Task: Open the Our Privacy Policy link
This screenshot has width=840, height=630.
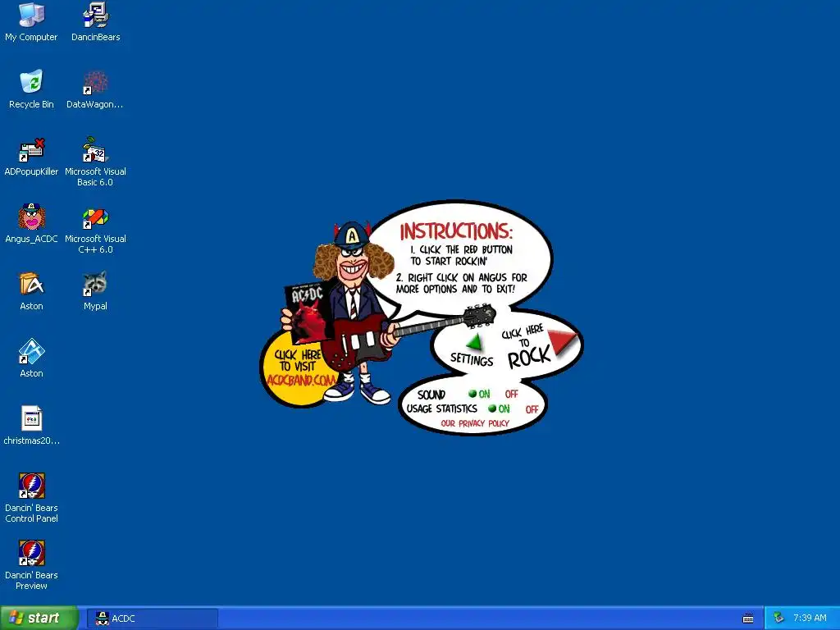Action: (475, 423)
